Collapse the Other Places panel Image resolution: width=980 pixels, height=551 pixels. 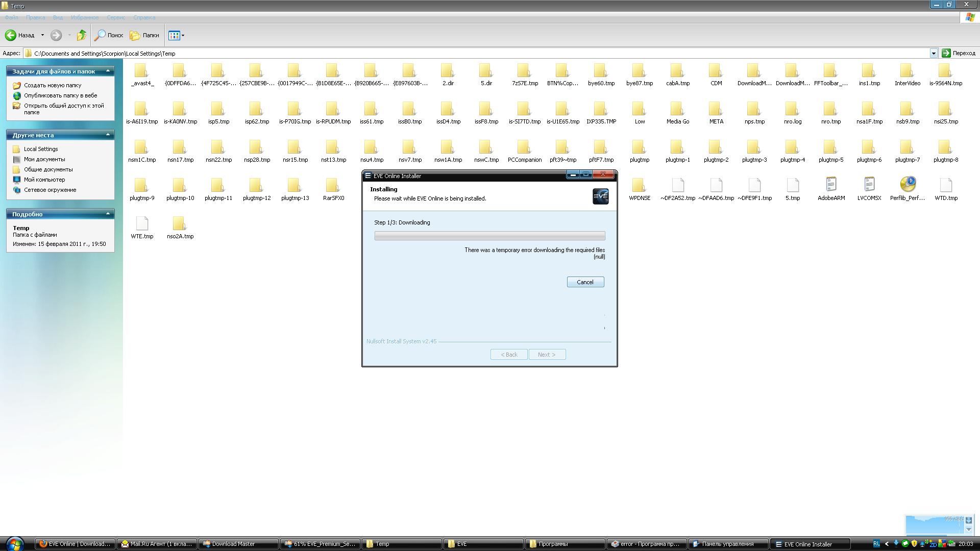pos(108,135)
